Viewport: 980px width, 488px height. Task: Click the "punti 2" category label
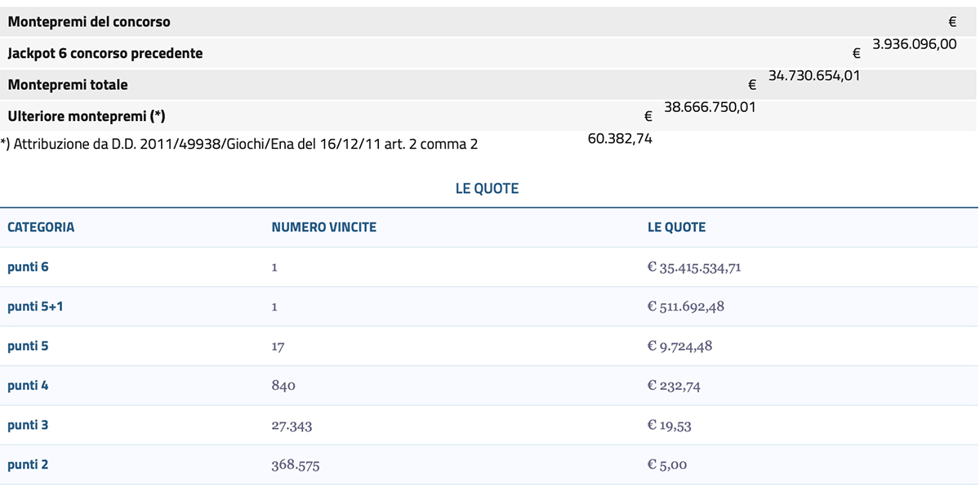pos(29,464)
